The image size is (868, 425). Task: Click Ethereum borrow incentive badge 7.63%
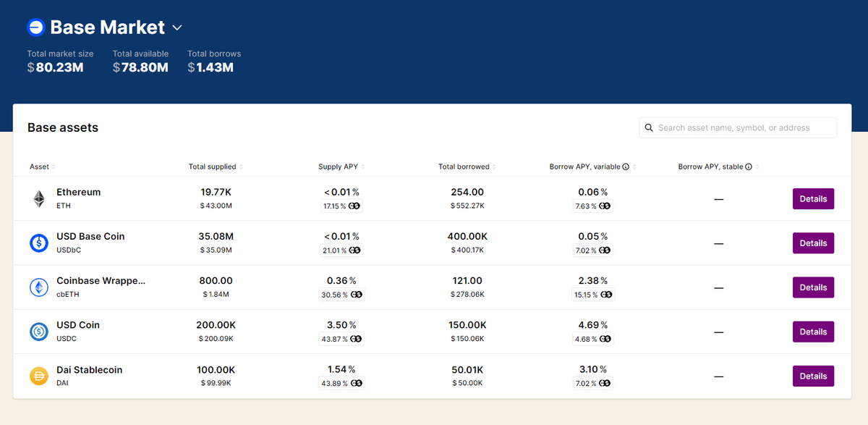point(593,206)
